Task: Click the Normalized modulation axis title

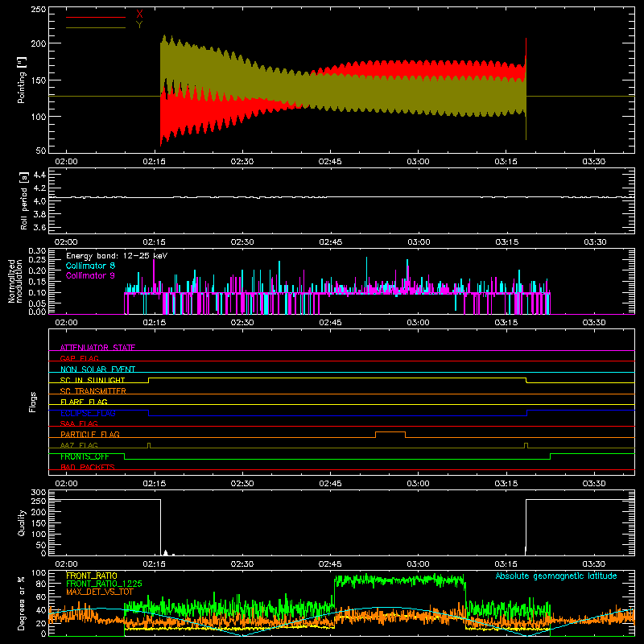Action: [15, 281]
